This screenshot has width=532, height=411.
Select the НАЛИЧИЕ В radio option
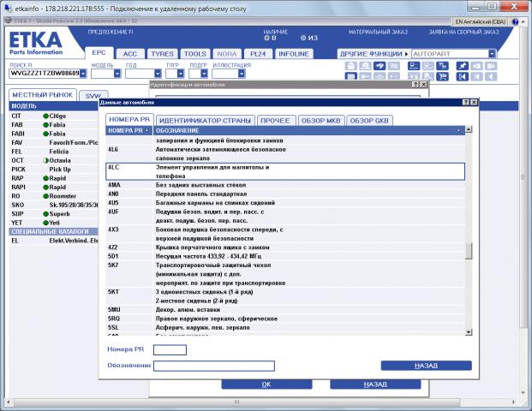(x=266, y=38)
